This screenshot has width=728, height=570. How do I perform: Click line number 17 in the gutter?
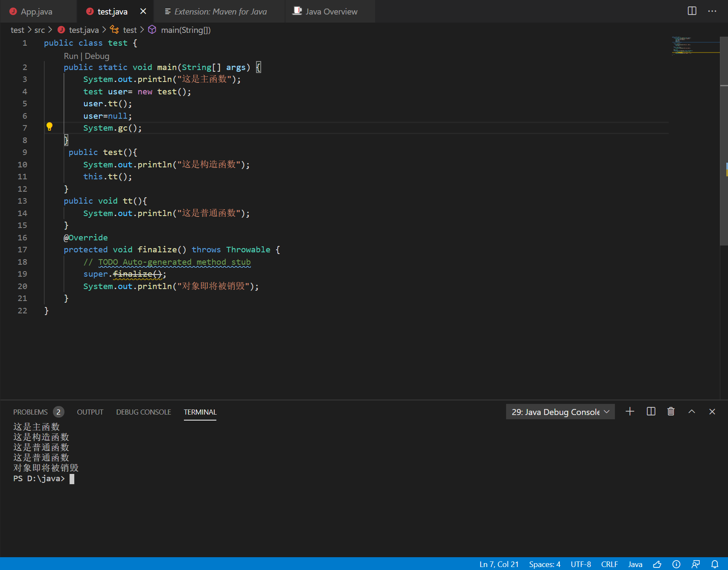click(x=22, y=250)
